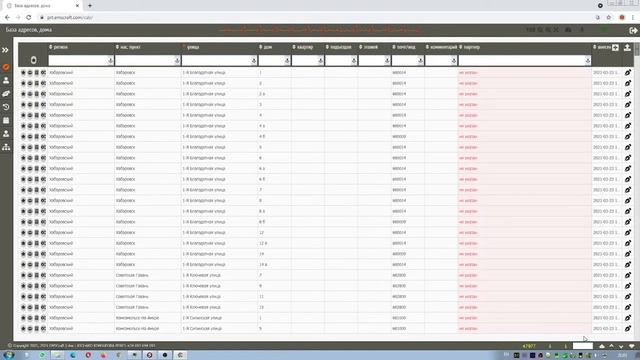Go to previous page with footer up chevron
The width and height of the screenshot is (640, 360).
(x=611, y=346)
